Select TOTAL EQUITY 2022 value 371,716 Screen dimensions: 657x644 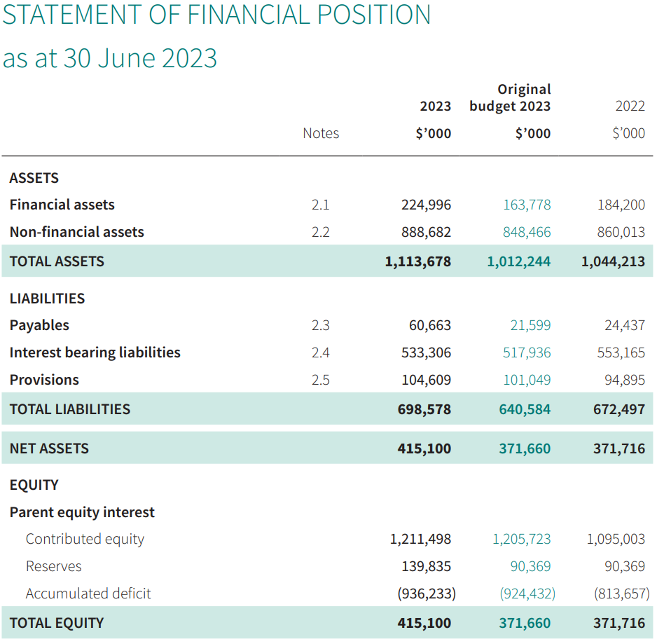[x=619, y=623]
